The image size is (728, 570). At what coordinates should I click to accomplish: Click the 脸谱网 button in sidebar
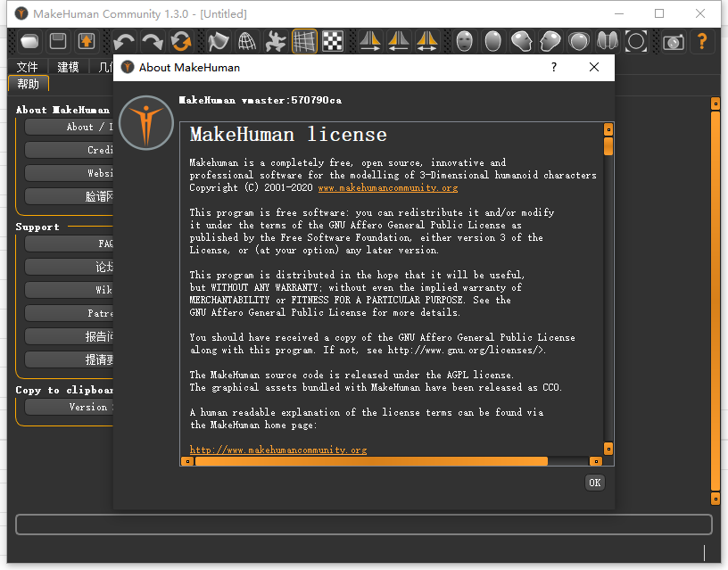(69, 196)
